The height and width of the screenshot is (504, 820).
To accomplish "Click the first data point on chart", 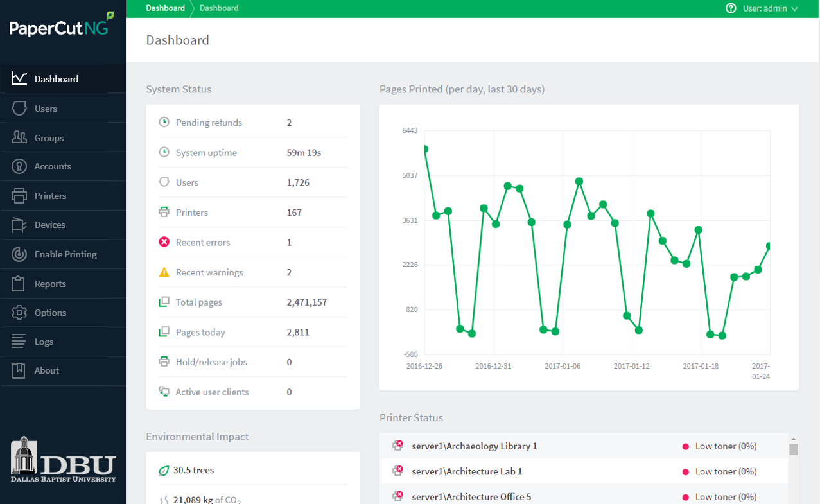I will point(424,149).
